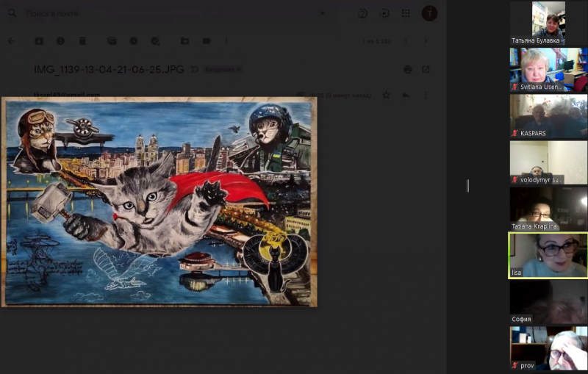
Task: Click muted mic icon on Svitlana tile
Action: click(515, 87)
